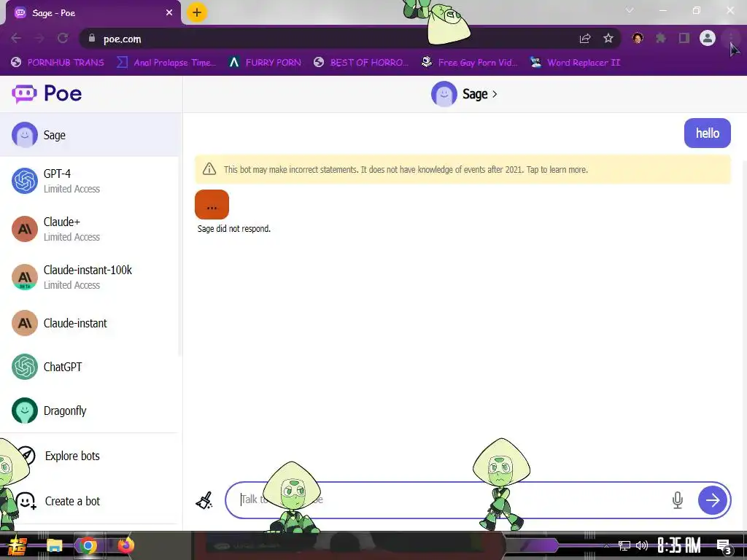This screenshot has width=747, height=560.
Task: Send message with arrow button
Action: (713, 500)
